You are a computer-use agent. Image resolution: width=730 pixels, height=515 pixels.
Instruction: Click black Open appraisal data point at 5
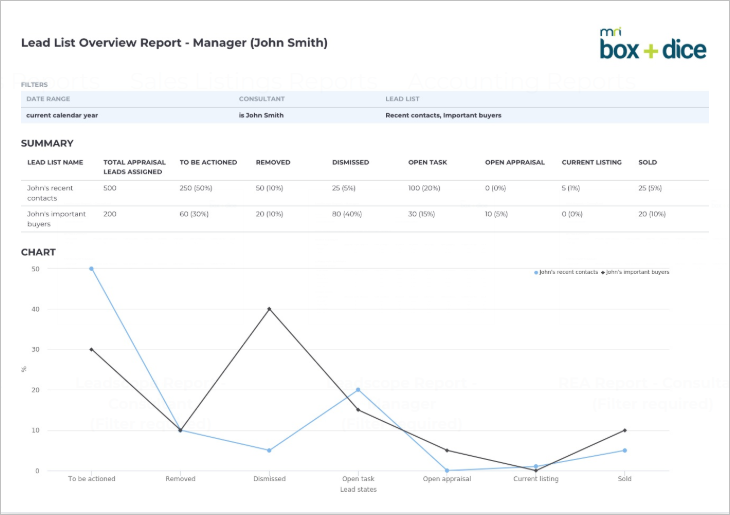click(447, 450)
